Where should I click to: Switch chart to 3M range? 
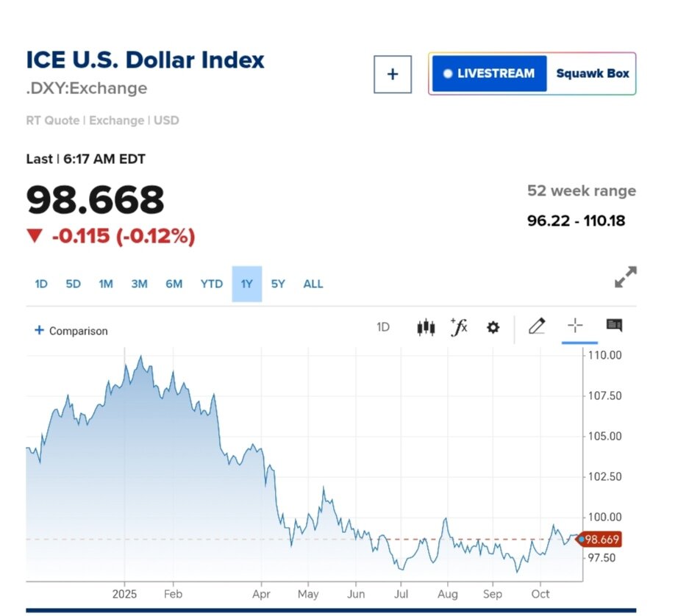click(139, 284)
